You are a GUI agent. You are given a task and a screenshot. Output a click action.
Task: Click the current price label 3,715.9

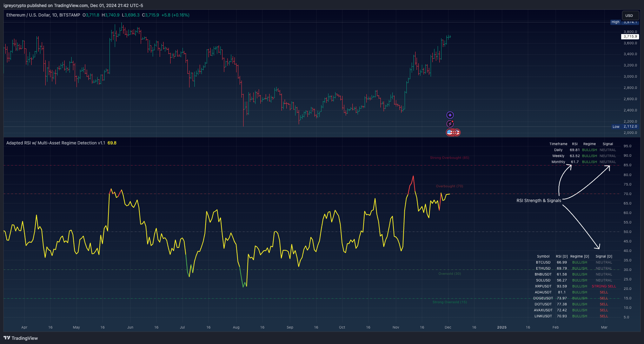coord(630,37)
